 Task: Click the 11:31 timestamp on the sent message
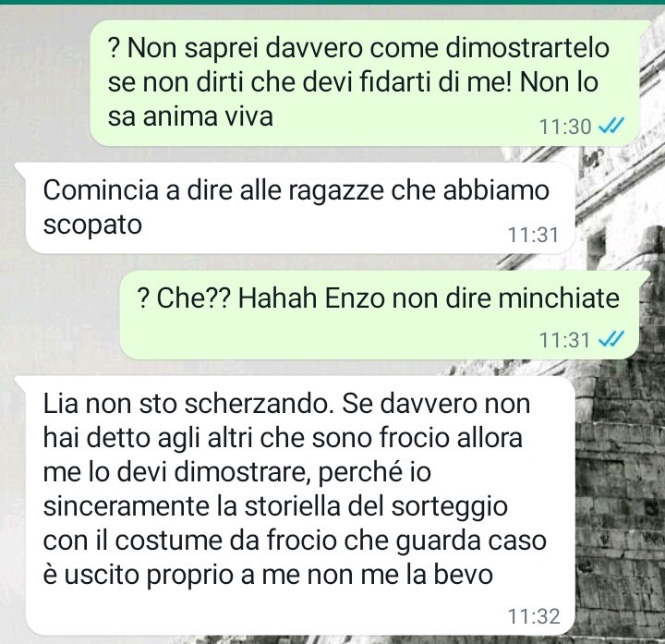565,340
